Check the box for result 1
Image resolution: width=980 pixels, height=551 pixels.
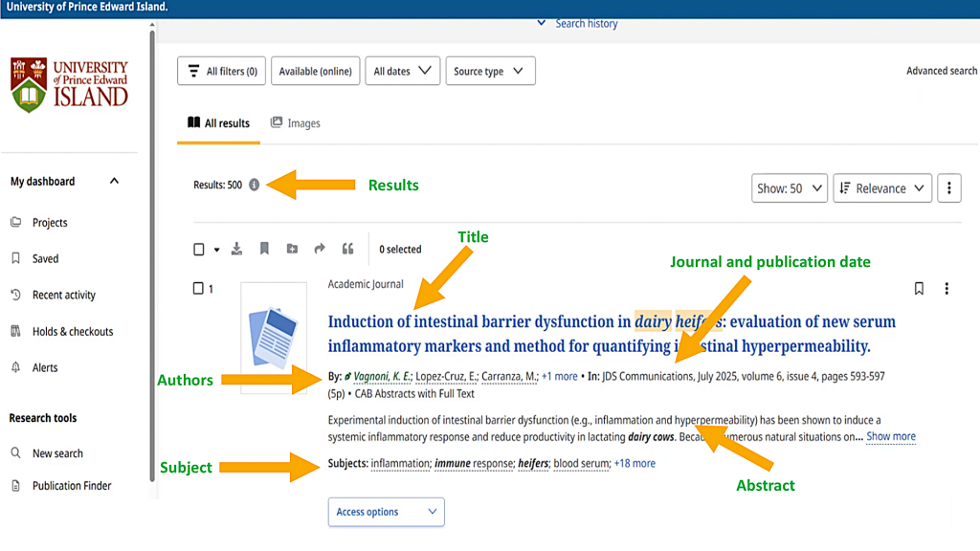coord(199,288)
